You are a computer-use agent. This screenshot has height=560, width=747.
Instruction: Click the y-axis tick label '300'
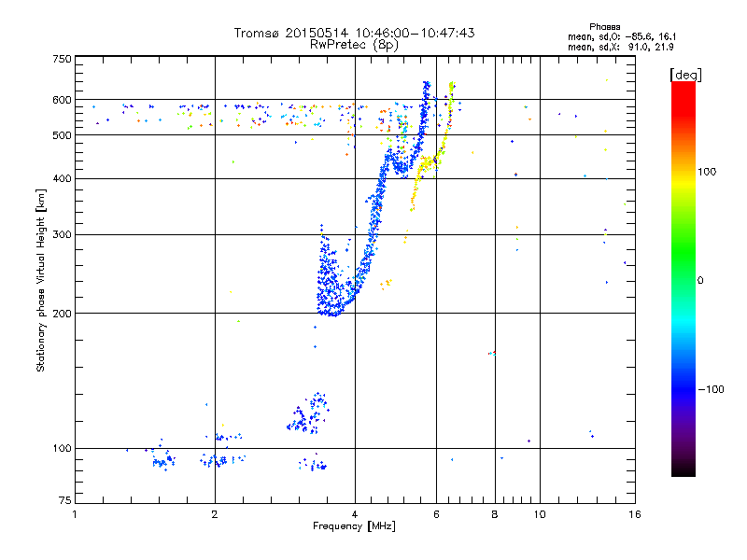[63, 234]
